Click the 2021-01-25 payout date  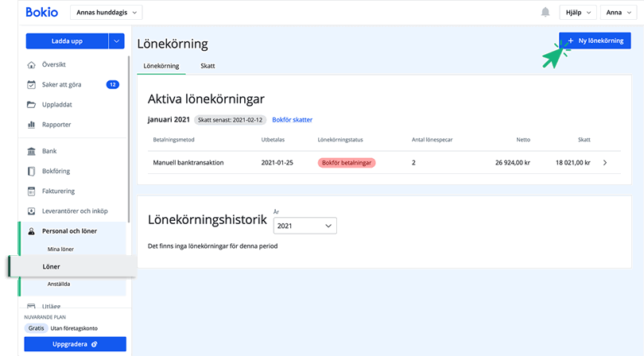coord(277,163)
